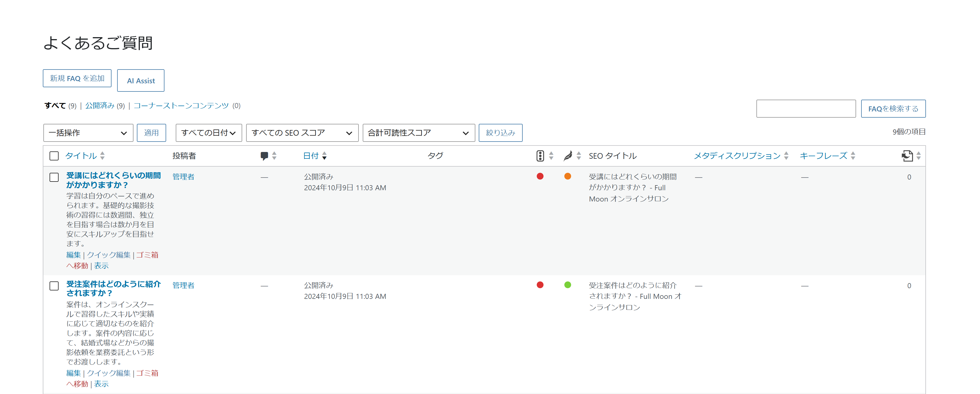This screenshot has height=394, width=980.
Task: Check the select-all checkbox in table header
Action: (54, 156)
